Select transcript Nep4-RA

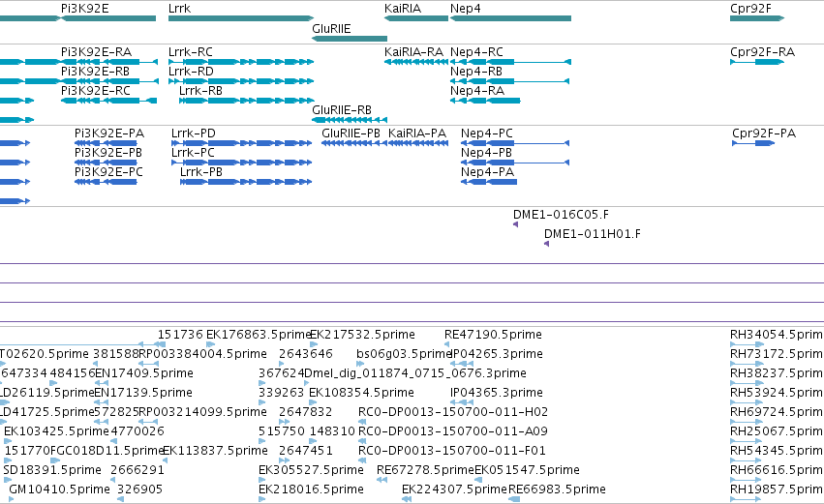(477, 91)
